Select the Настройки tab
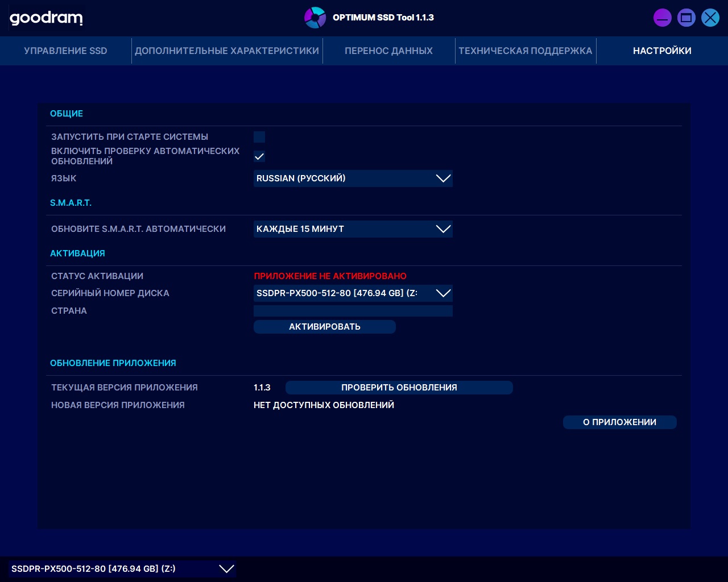728x582 pixels. 662,51
